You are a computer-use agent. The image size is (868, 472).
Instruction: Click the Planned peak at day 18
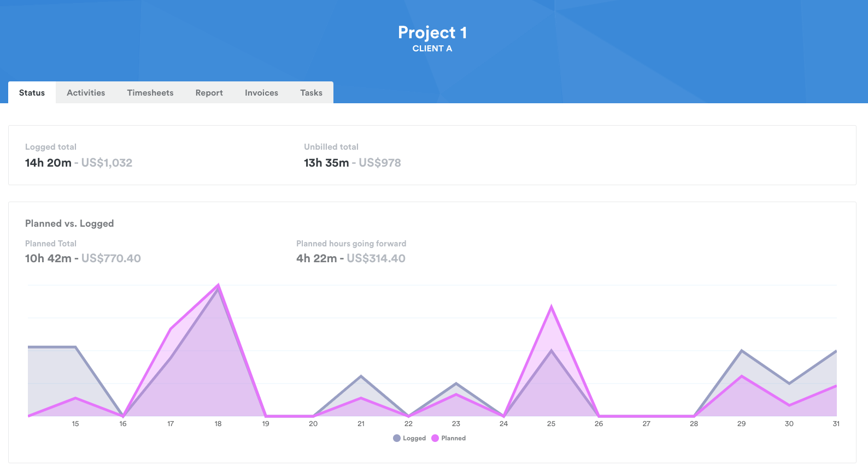tap(219, 285)
